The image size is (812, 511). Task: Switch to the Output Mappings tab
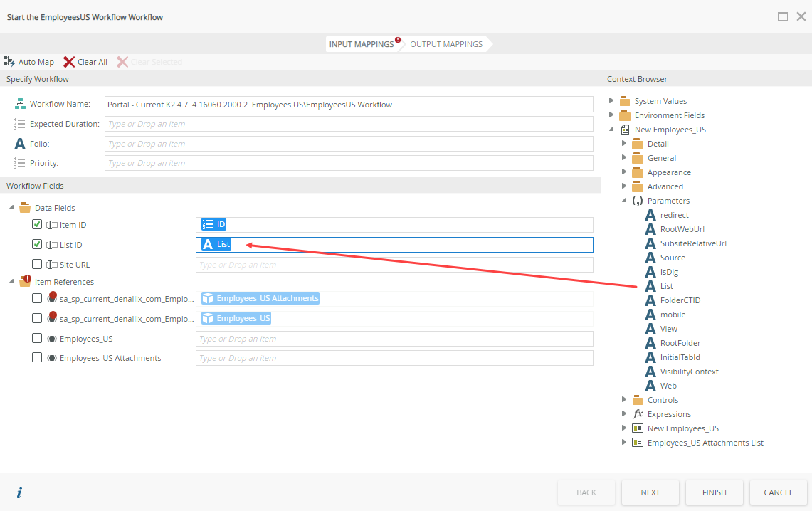point(446,44)
